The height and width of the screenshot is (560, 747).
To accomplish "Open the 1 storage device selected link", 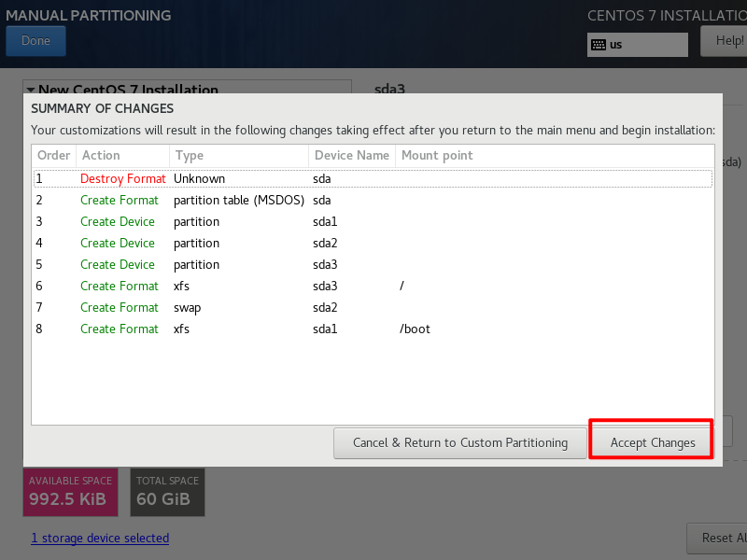I will (x=100, y=539).
